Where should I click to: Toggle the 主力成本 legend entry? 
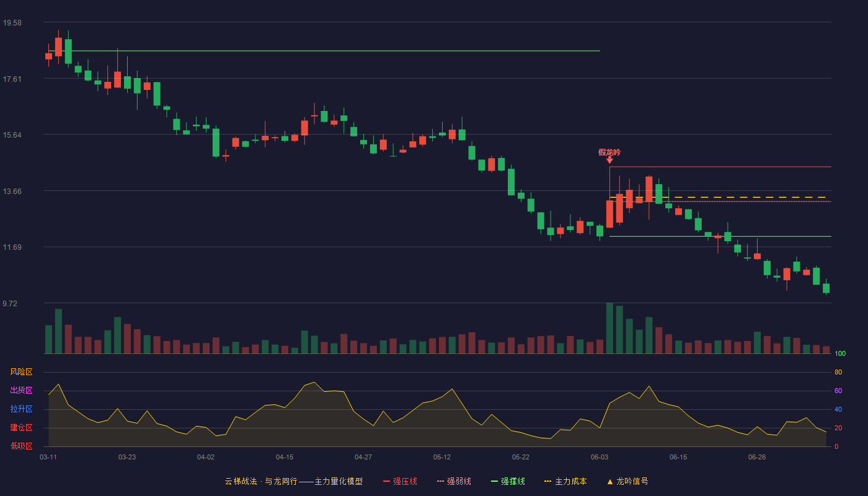[565, 481]
